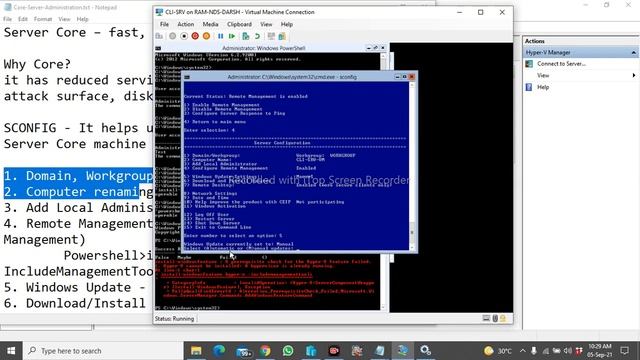This screenshot has width=640, height=360.
Task: Open the gear settings taskbar icon
Action: (426, 351)
